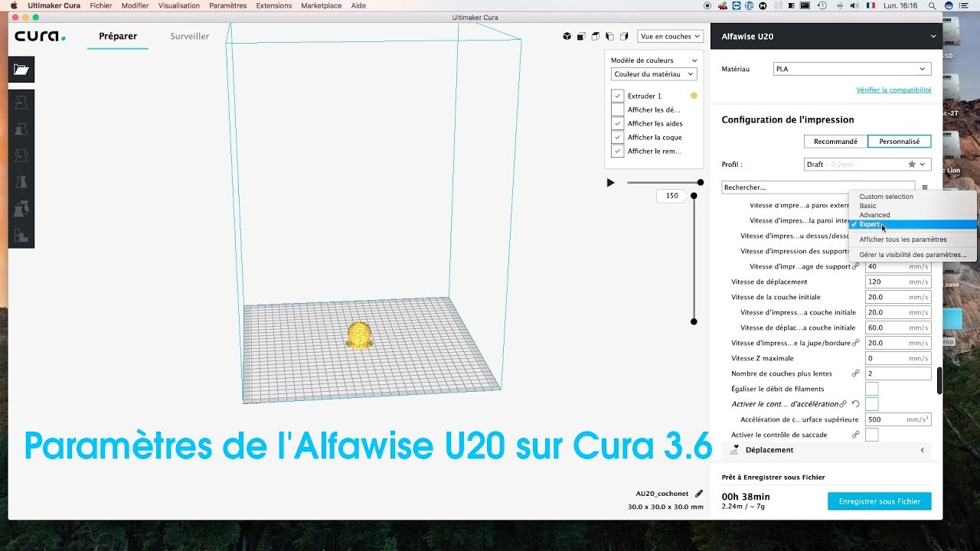Click in the Rechercher settings search field

[818, 187]
